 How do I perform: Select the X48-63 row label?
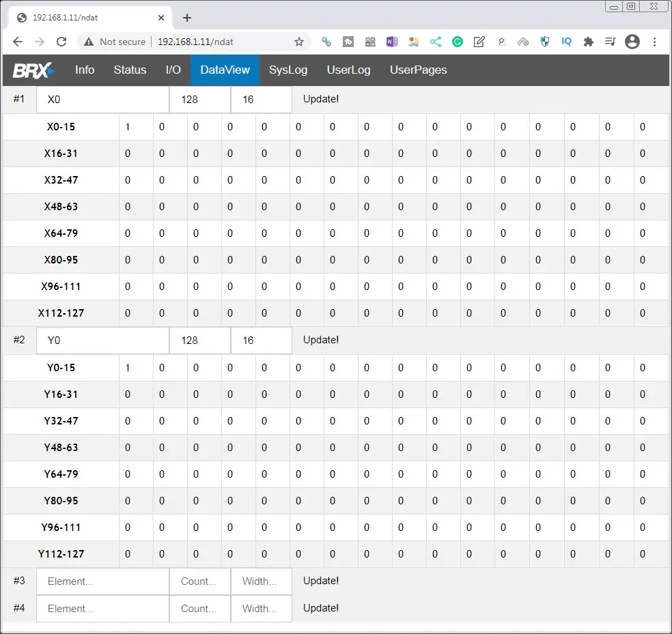point(61,207)
